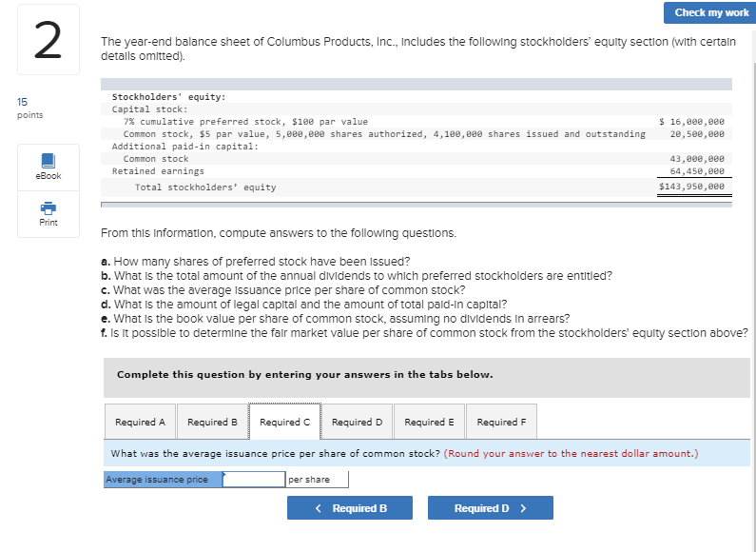Click the 'per share' unit label
Viewport: 756px width, 552px height.
point(309,480)
